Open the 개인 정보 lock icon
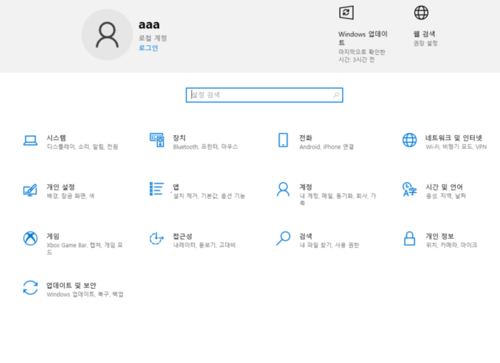 [409, 238]
